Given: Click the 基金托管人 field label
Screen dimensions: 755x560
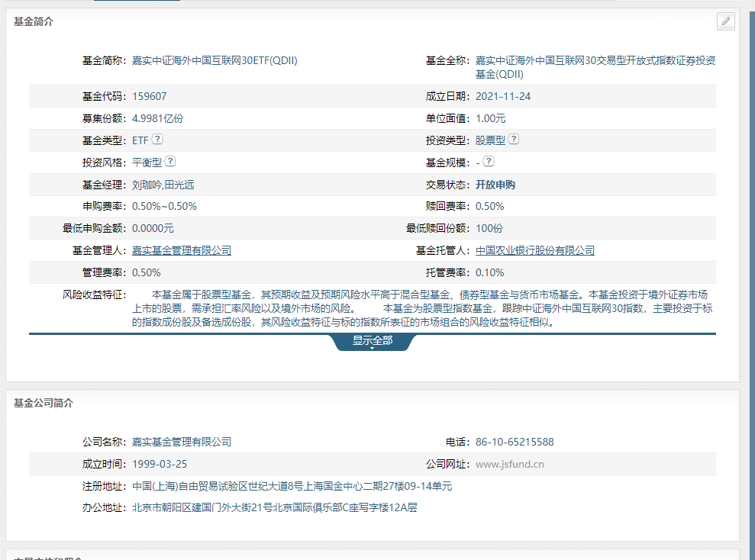Looking at the screenshot, I should [443, 251].
